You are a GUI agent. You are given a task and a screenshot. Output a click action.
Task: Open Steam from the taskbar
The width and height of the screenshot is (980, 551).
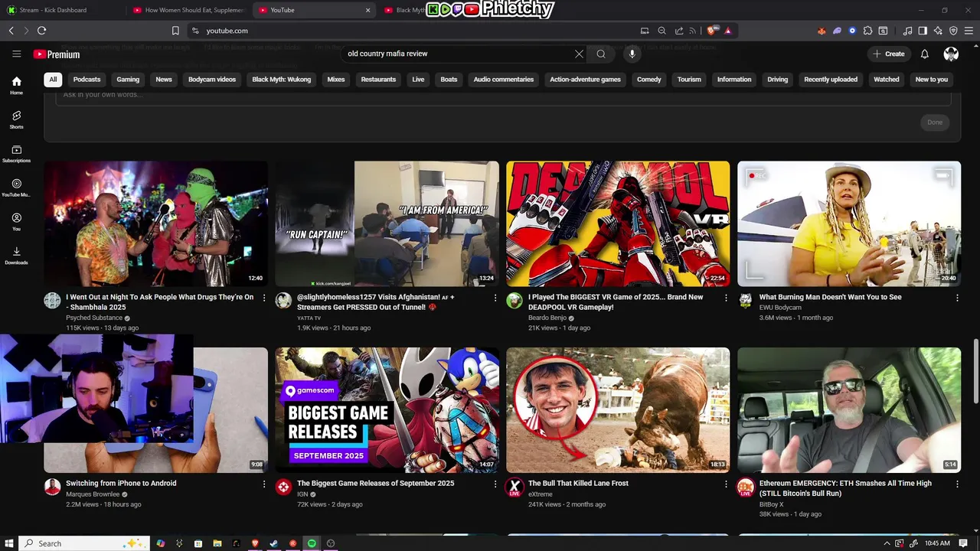pos(274,543)
